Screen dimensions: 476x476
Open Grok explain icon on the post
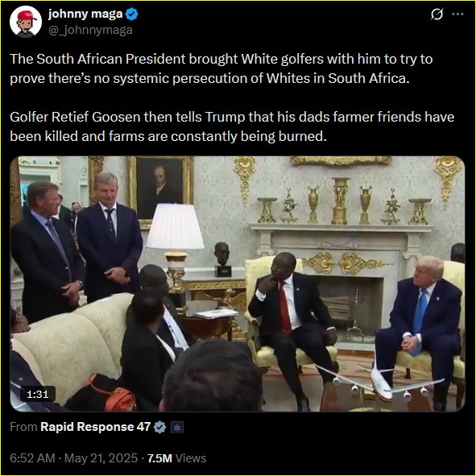coord(437,14)
